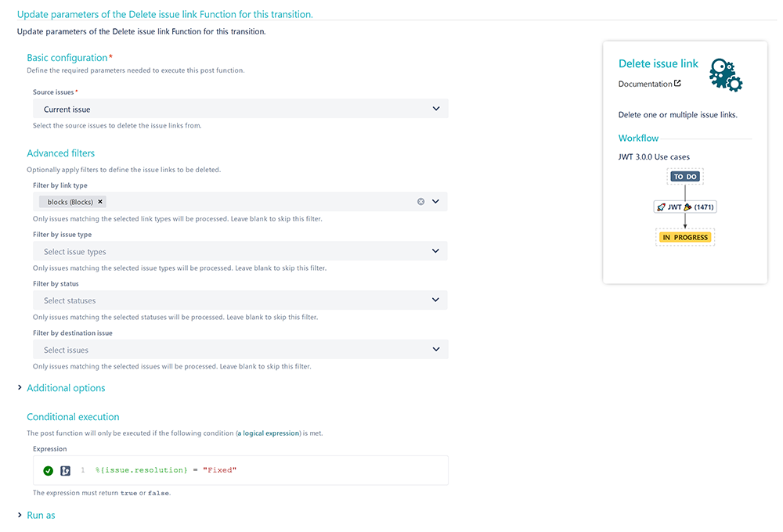The image size is (783, 532).
Task: Open the Documentation link
Action: [x=645, y=84]
